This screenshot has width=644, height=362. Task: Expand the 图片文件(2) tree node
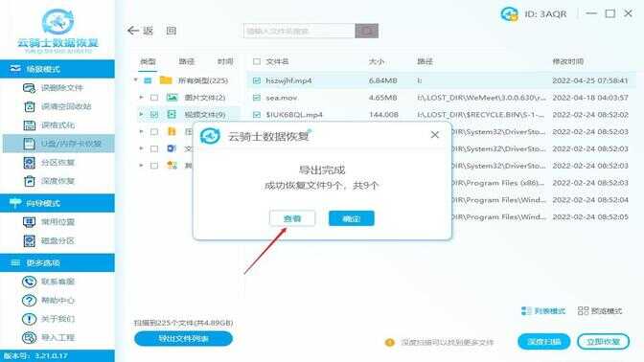141,98
